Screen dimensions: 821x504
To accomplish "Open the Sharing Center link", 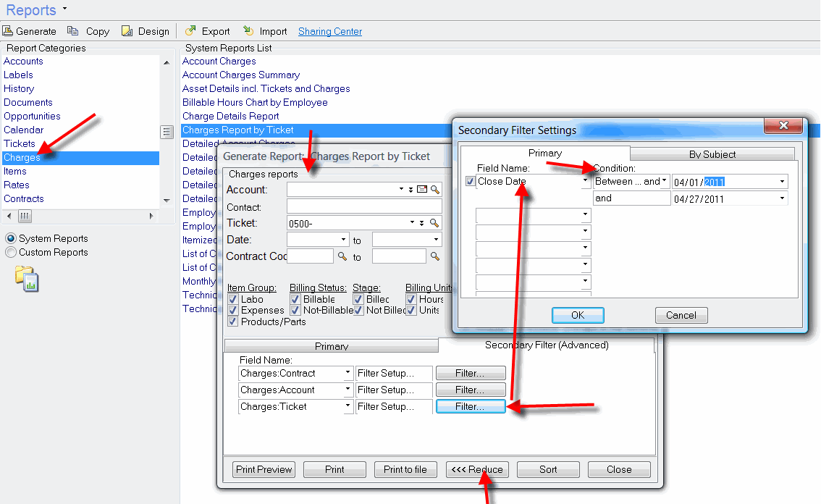I will click(330, 31).
